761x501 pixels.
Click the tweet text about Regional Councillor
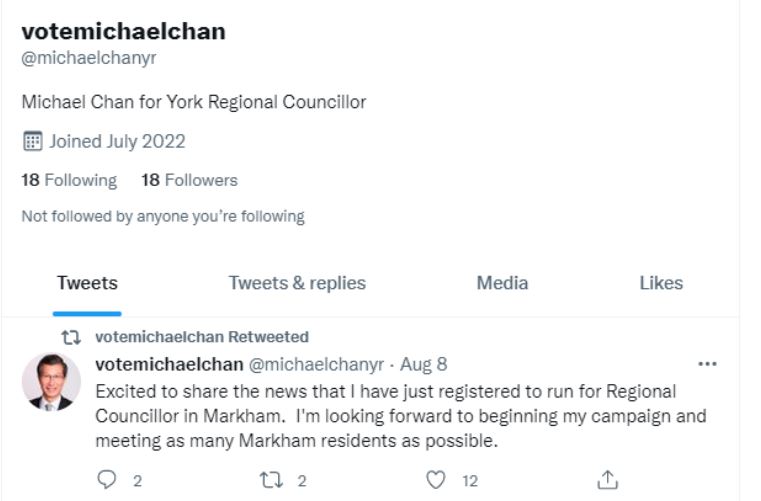pos(401,416)
